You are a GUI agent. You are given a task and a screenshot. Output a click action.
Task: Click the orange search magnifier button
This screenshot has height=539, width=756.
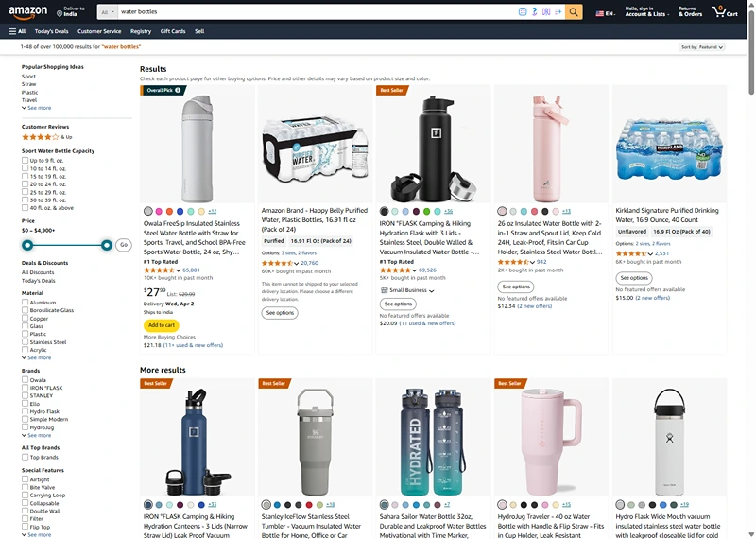coord(575,12)
